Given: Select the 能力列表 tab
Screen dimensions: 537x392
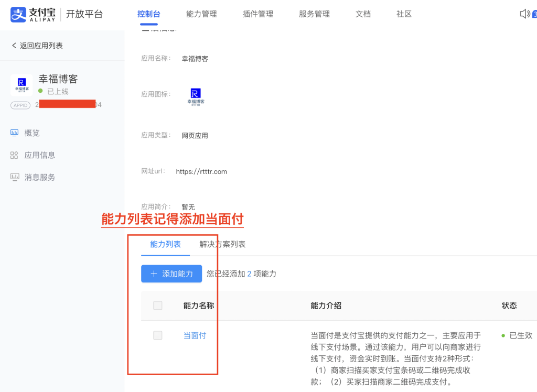Looking at the screenshot, I should point(165,244).
